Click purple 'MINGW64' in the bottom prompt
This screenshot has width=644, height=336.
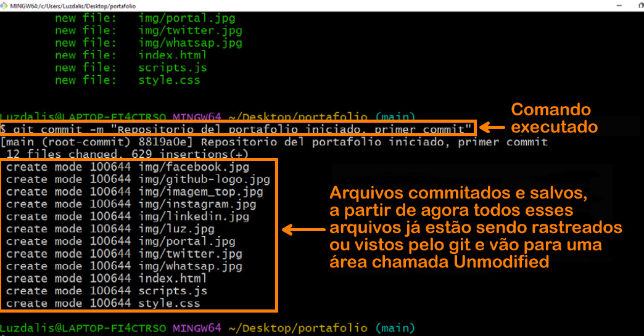point(197,328)
